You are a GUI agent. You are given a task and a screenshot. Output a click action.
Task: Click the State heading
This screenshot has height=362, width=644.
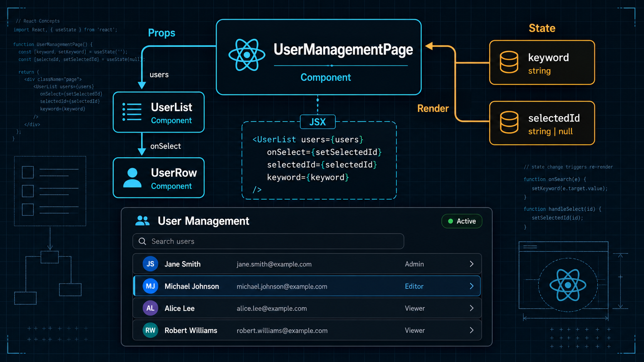pos(542,28)
